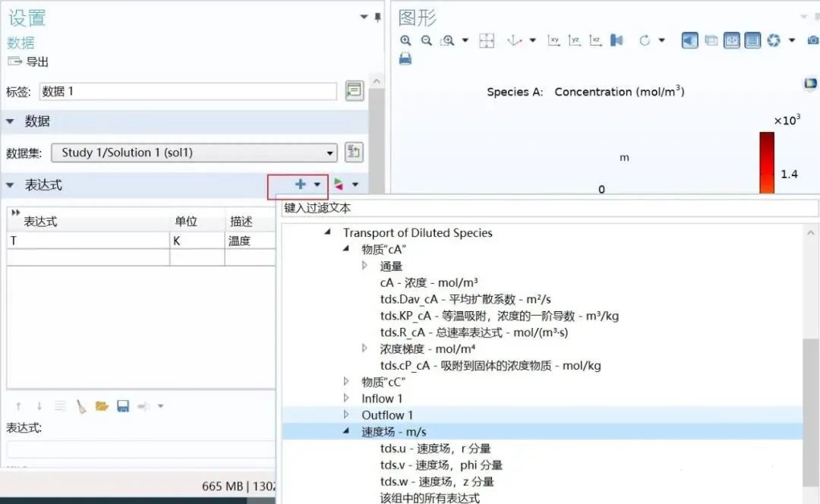This screenshot has width=820, height=504.
Task: Expand the 物质"cC" tree node
Action: (346, 381)
